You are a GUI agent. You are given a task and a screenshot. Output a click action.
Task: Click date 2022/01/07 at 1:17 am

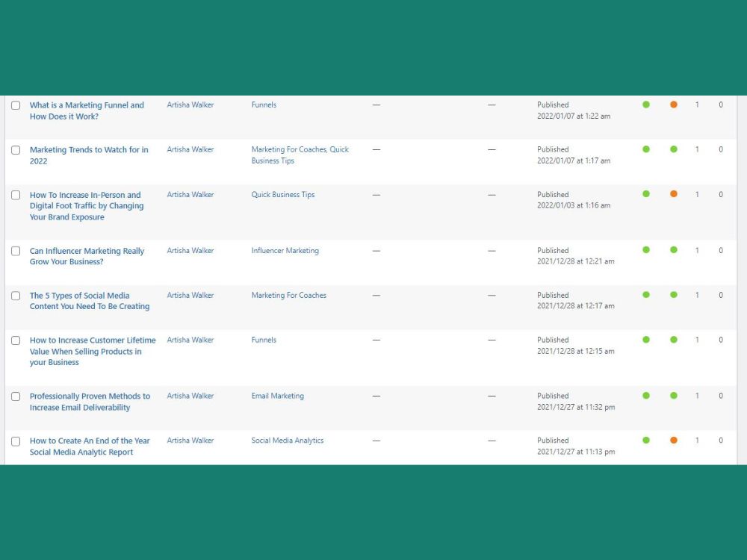pyautogui.click(x=574, y=161)
